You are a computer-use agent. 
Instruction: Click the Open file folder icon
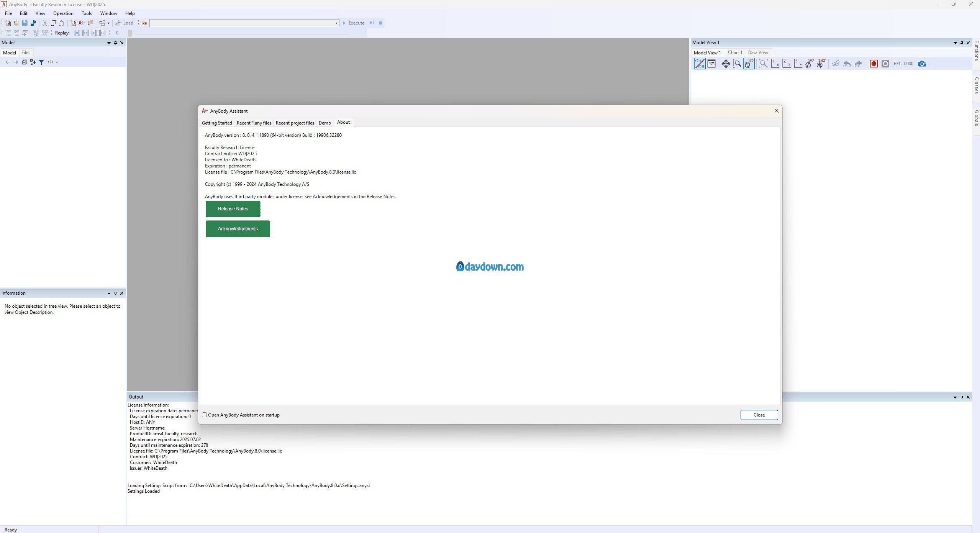pos(16,23)
